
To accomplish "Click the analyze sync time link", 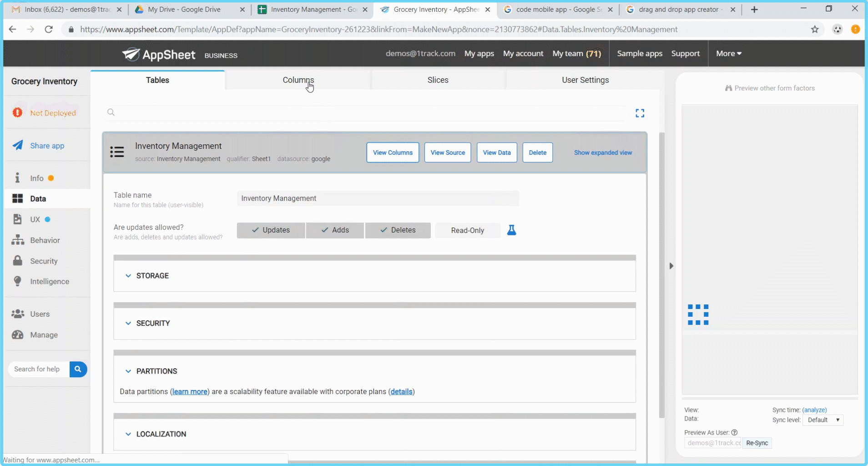I will pos(814,410).
